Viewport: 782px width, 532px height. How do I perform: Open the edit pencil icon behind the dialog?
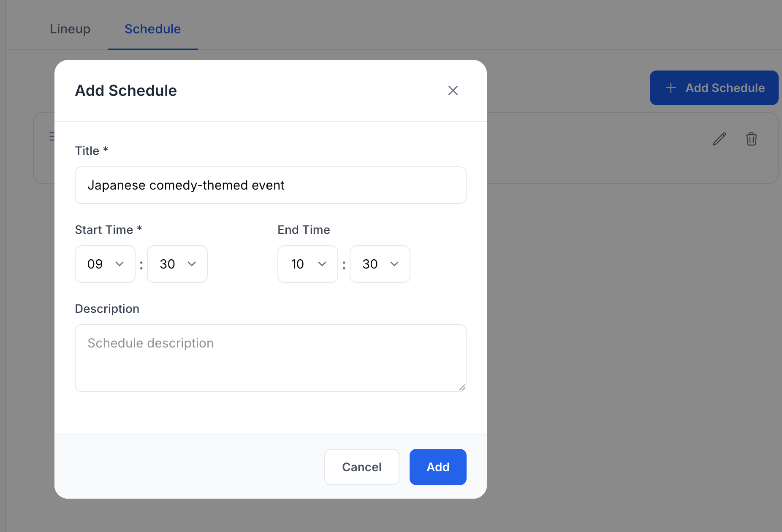click(x=719, y=138)
